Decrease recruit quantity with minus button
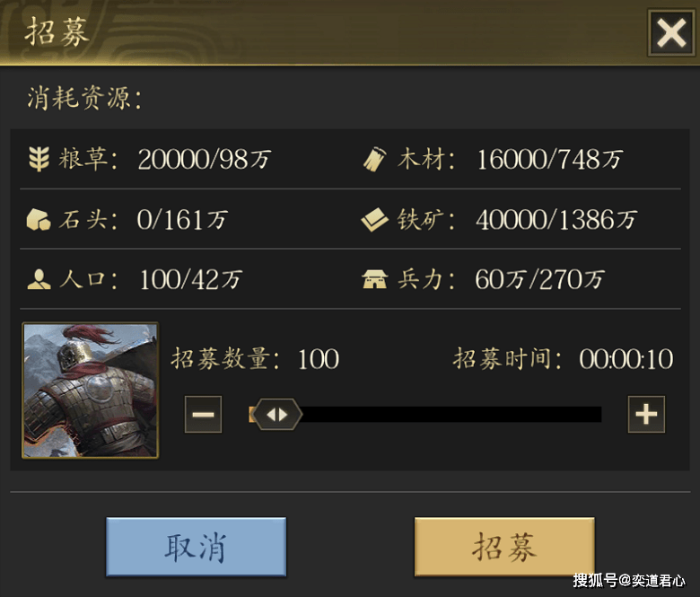 pos(203,415)
